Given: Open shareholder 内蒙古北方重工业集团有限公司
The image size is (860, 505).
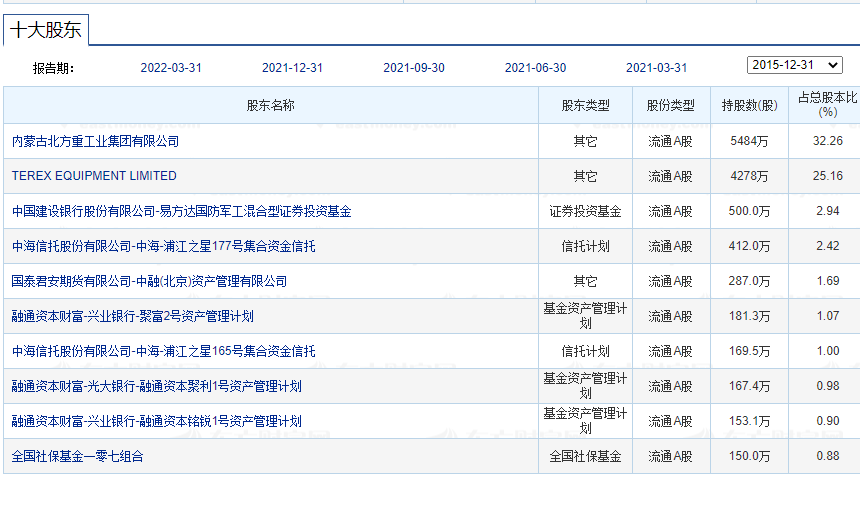Looking at the screenshot, I should coord(95,141).
